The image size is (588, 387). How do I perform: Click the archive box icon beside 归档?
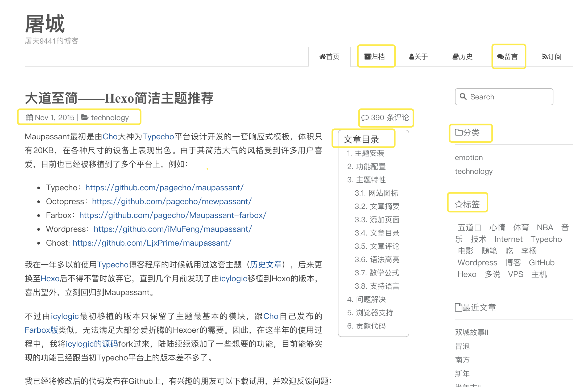367,57
